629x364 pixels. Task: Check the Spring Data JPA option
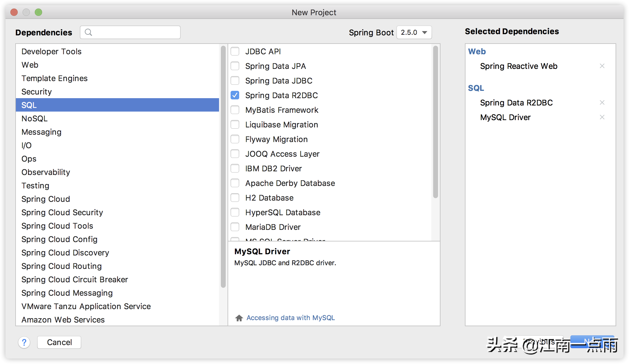click(235, 66)
